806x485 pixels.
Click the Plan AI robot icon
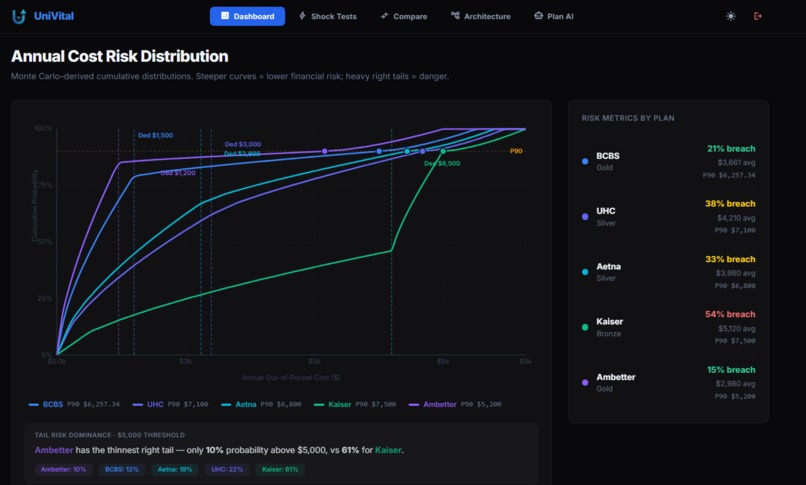point(538,16)
